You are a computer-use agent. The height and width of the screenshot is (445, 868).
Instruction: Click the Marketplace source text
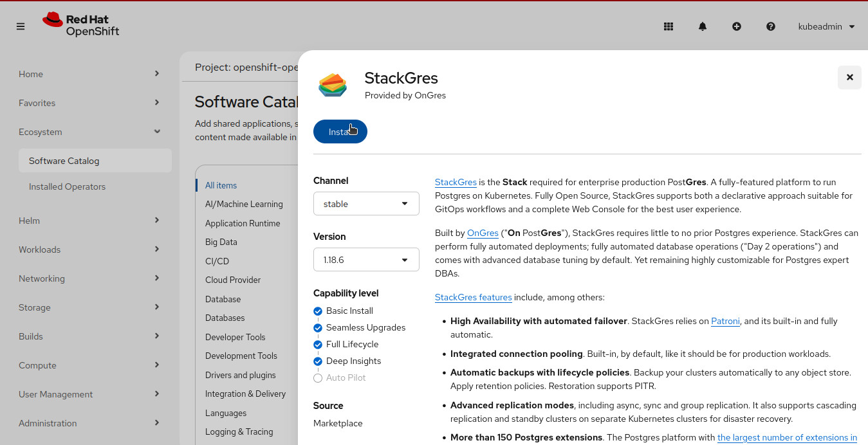click(x=338, y=423)
